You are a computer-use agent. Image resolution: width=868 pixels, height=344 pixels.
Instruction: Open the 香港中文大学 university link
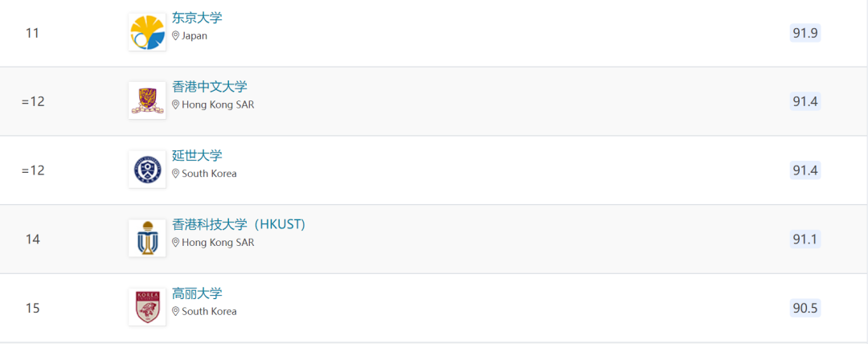tap(210, 87)
